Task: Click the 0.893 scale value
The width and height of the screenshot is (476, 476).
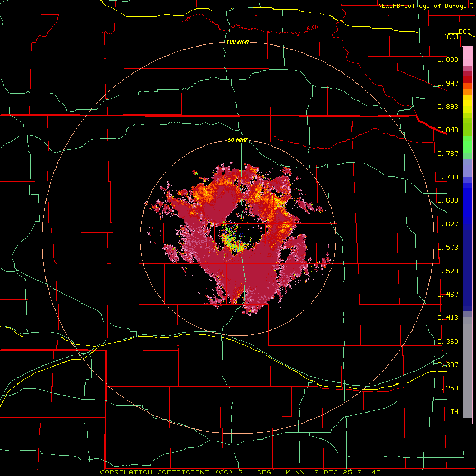Action: point(448,106)
